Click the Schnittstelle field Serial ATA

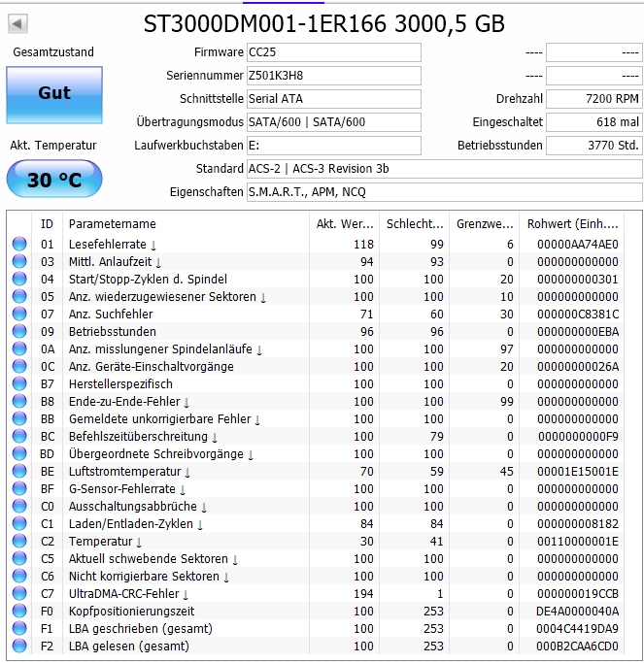point(334,99)
